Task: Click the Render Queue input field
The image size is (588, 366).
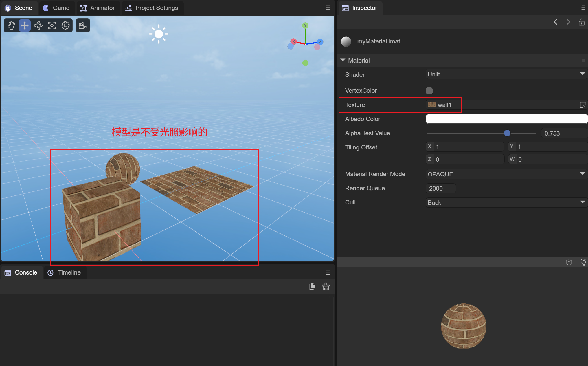Action: (440, 188)
